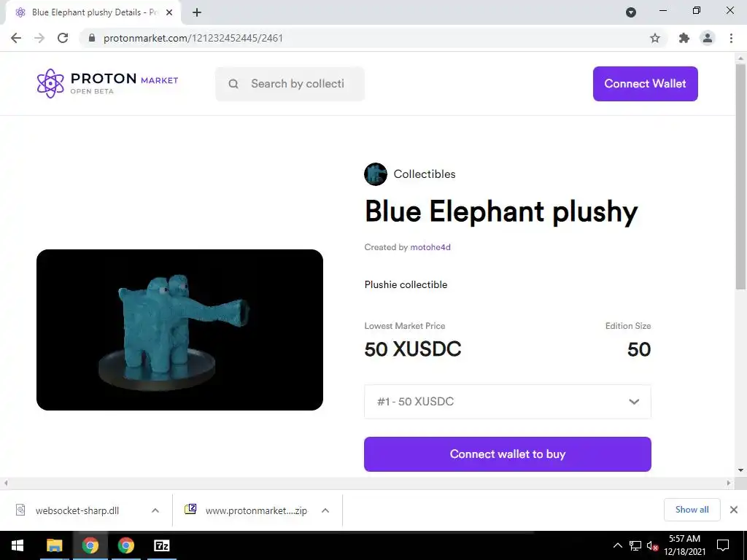Open 7-Zip from the taskbar
The height and width of the screenshot is (560, 747).
(x=162, y=545)
